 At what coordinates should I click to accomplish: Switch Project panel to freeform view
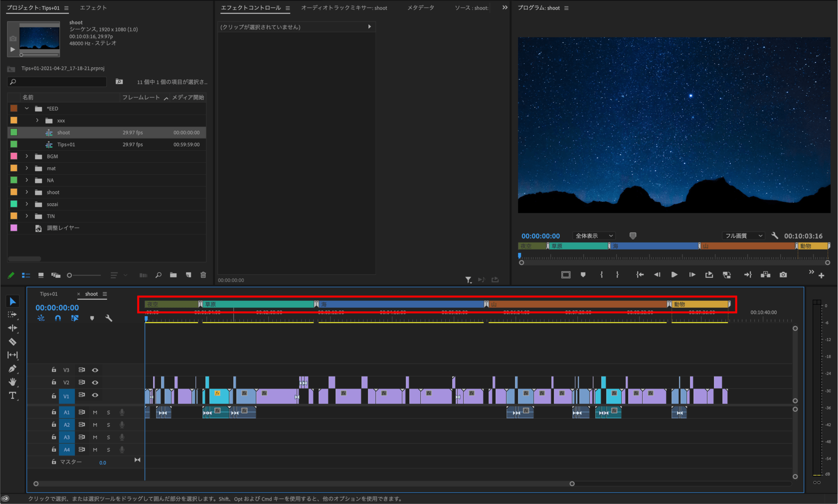coord(56,275)
